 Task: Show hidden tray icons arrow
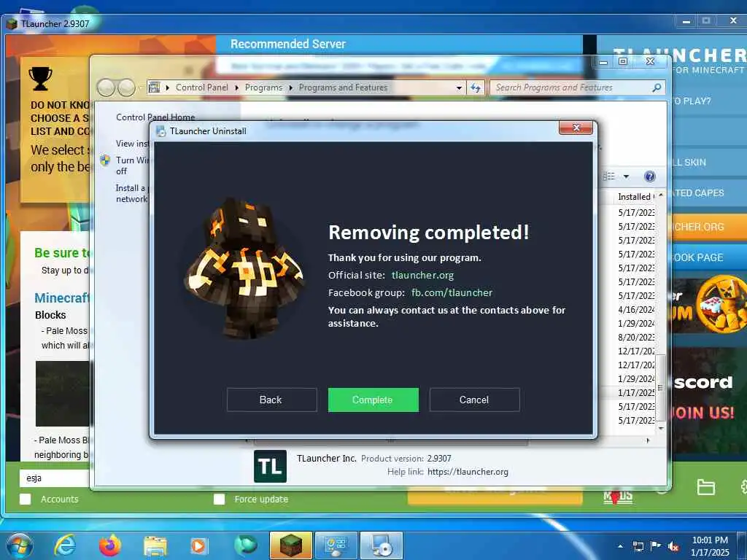620,546
